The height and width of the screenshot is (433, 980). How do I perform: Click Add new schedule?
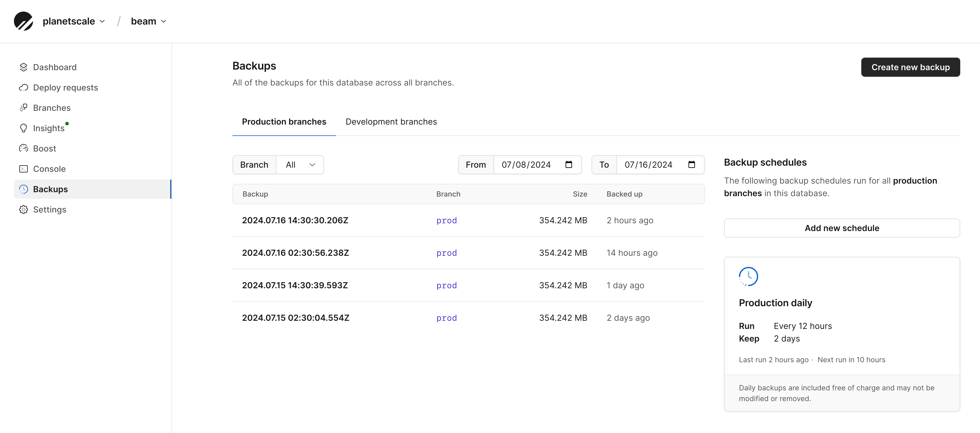pos(842,228)
